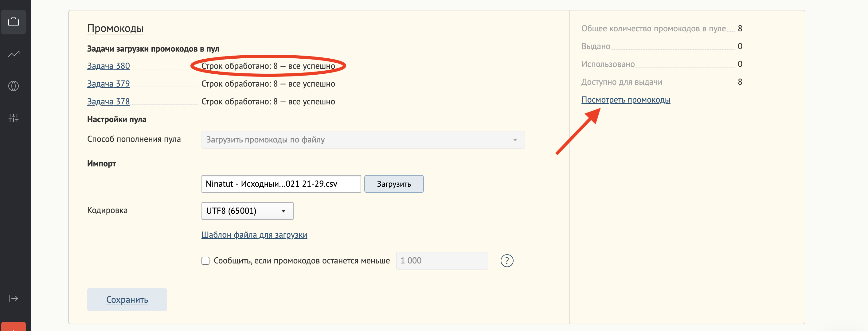Click the Использовано count value 0
The height and width of the screenshot is (331, 868).
(740, 64)
